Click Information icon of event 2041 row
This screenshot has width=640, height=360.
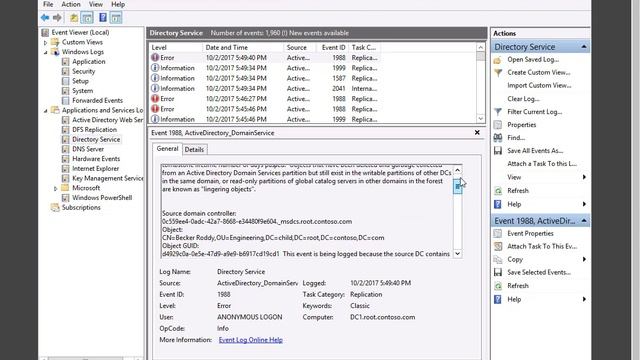click(155, 89)
